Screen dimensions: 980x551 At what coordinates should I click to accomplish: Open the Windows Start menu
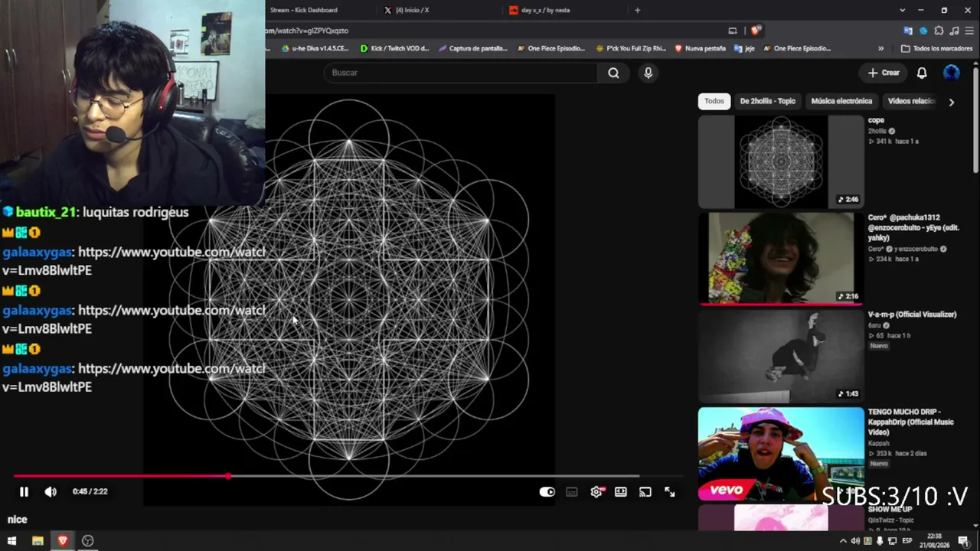[x=11, y=541]
